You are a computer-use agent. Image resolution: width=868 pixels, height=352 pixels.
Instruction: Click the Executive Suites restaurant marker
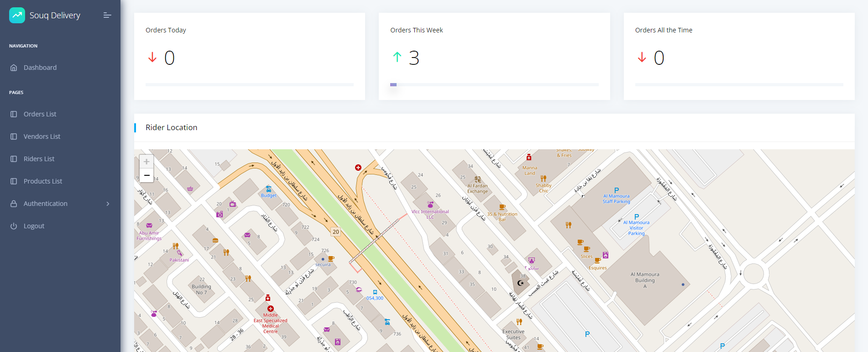coord(519,322)
